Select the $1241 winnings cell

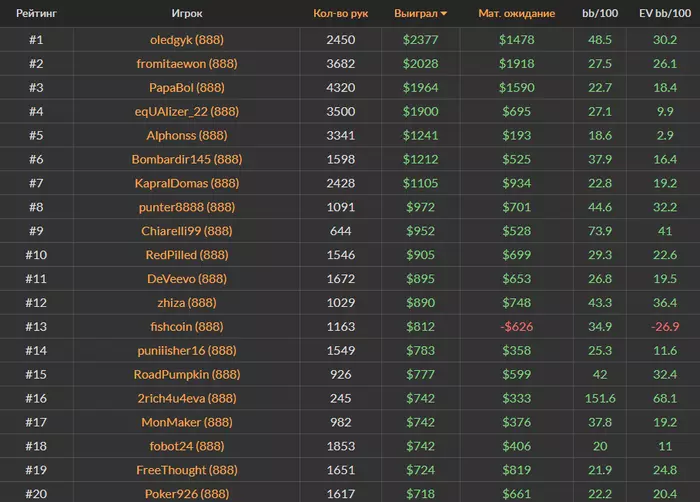point(421,135)
